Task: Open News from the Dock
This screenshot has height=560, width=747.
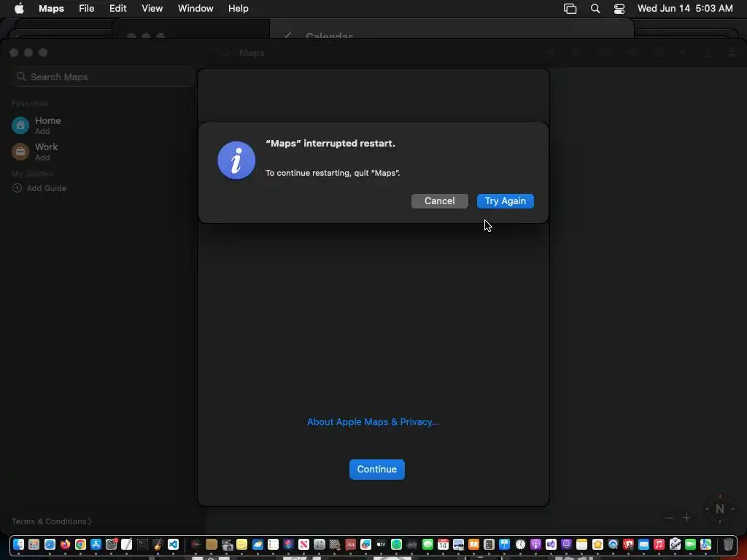Action: point(303,544)
